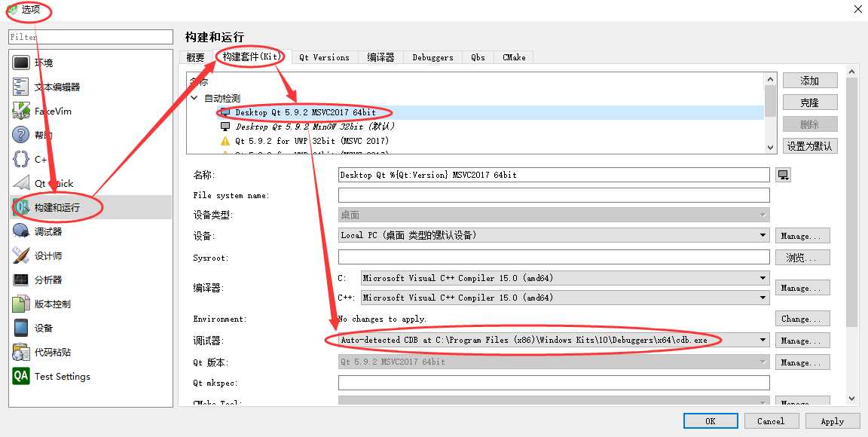The width and height of the screenshot is (868, 437).
Task: Open the 分析器 analyzer icon
Action: tap(21, 280)
